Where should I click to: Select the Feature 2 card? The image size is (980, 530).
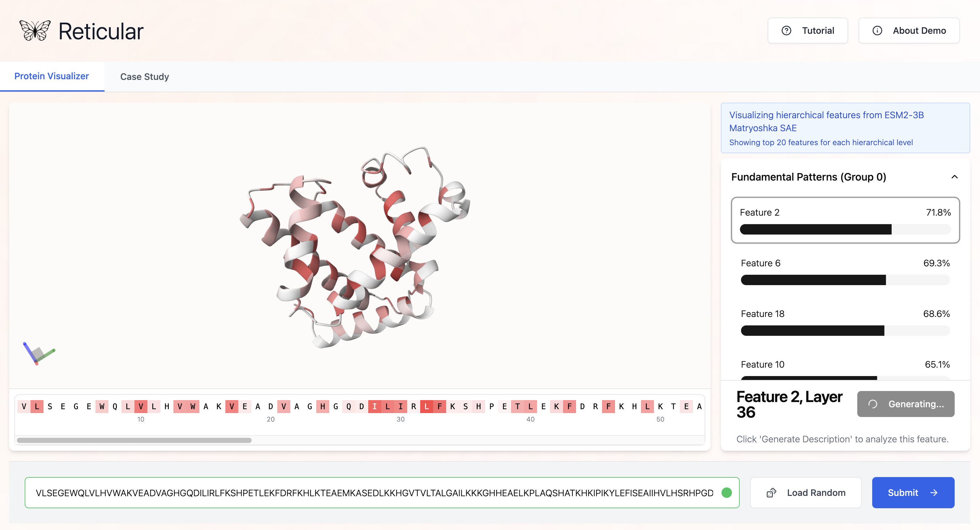tap(845, 220)
